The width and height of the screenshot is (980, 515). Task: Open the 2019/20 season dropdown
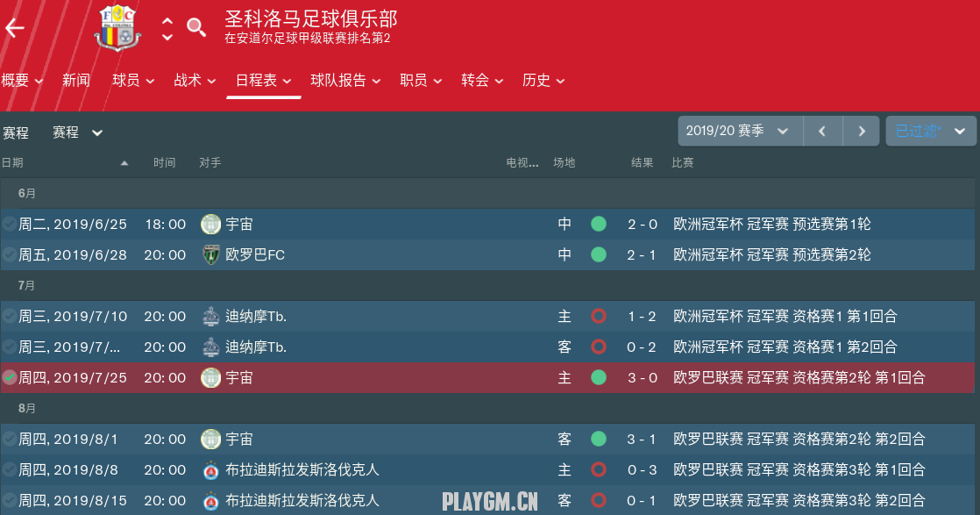point(739,131)
